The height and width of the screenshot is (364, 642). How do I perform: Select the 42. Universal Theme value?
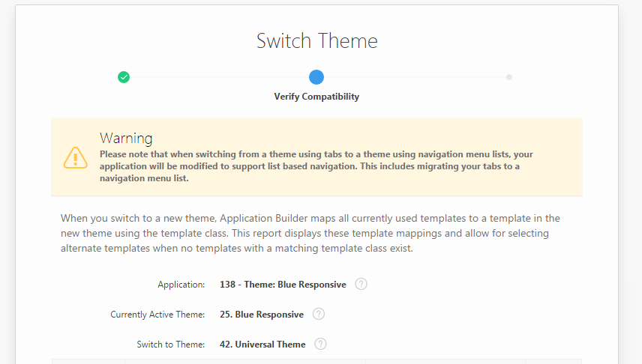point(262,345)
